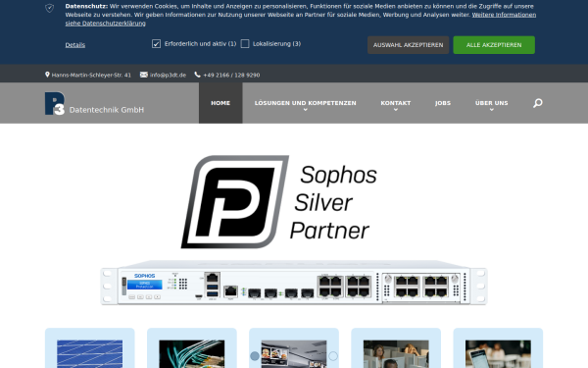Click the Sophos Silver Partner banner
This screenshot has width=588, height=368.
[279, 201]
